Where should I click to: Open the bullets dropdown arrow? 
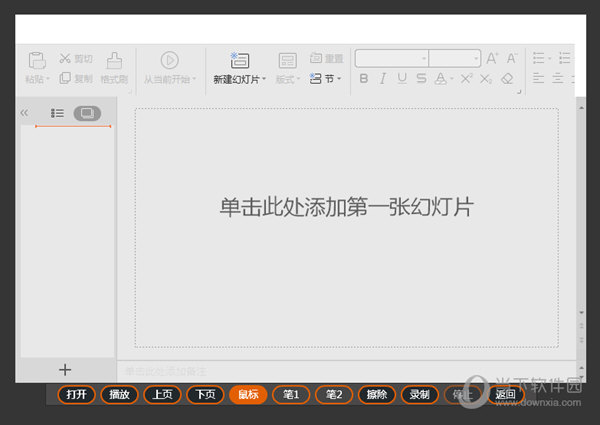(549, 59)
